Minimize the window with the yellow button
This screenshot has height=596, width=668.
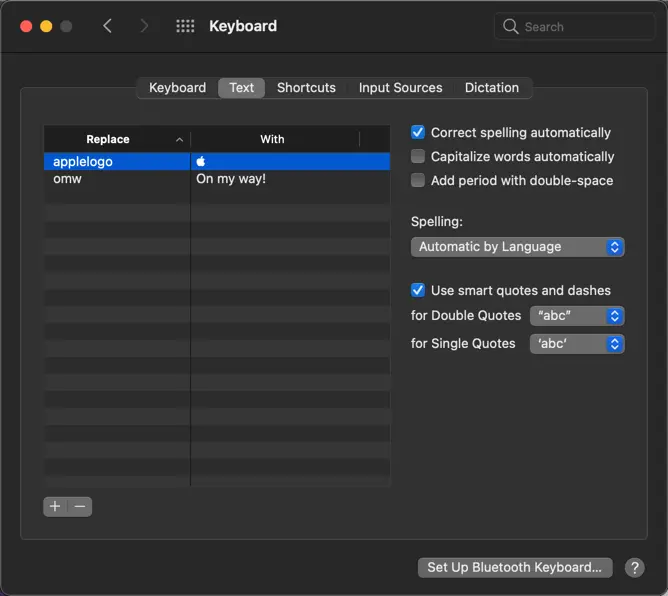46,26
